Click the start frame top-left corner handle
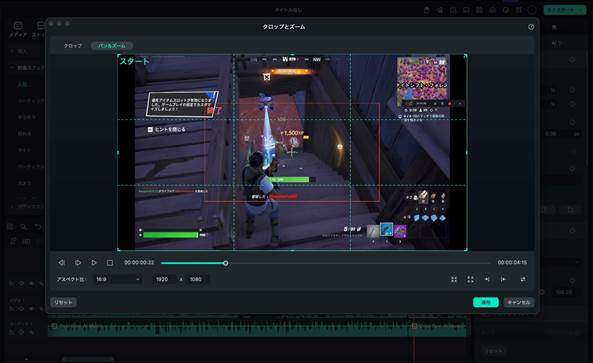The height and width of the screenshot is (363, 593). 118,55
